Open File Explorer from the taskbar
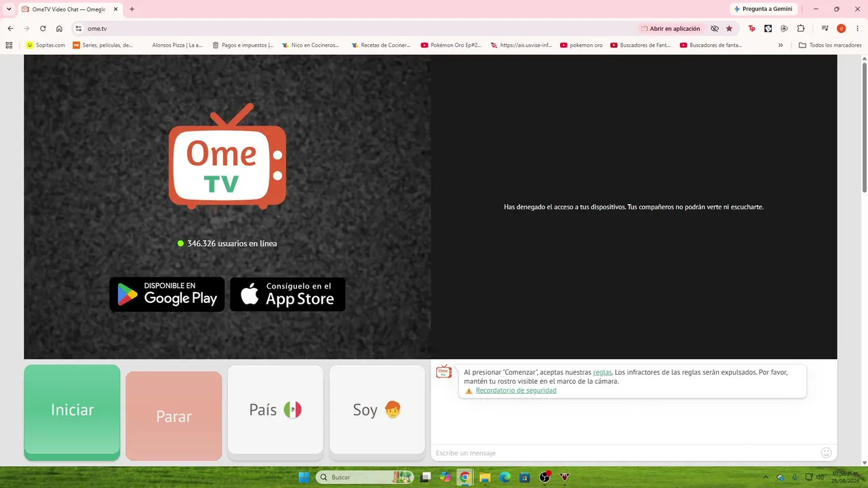This screenshot has height=488, width=868. (485, 477)
